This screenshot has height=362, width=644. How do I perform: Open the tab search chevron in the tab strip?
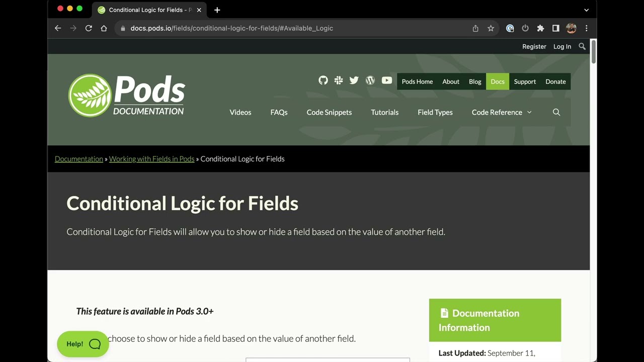(x=586, y=10)
